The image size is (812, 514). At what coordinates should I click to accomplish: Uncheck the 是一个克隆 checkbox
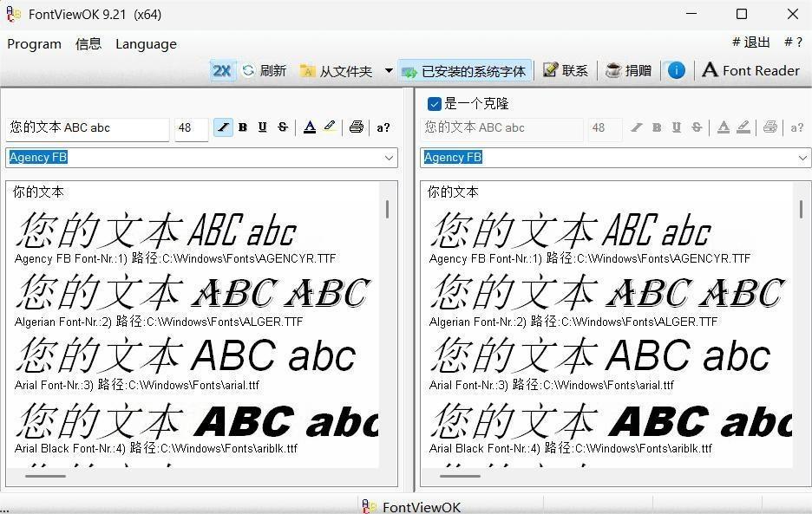pos(435,102)
